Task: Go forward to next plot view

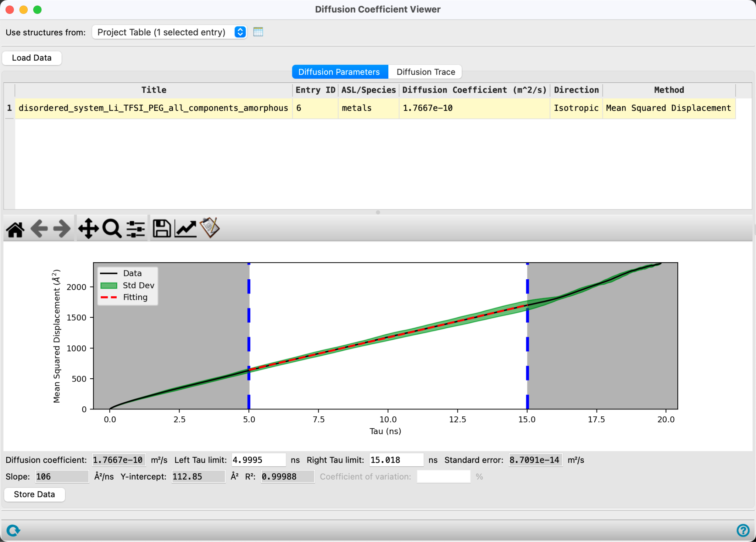Action: click(x=62, y=229)
